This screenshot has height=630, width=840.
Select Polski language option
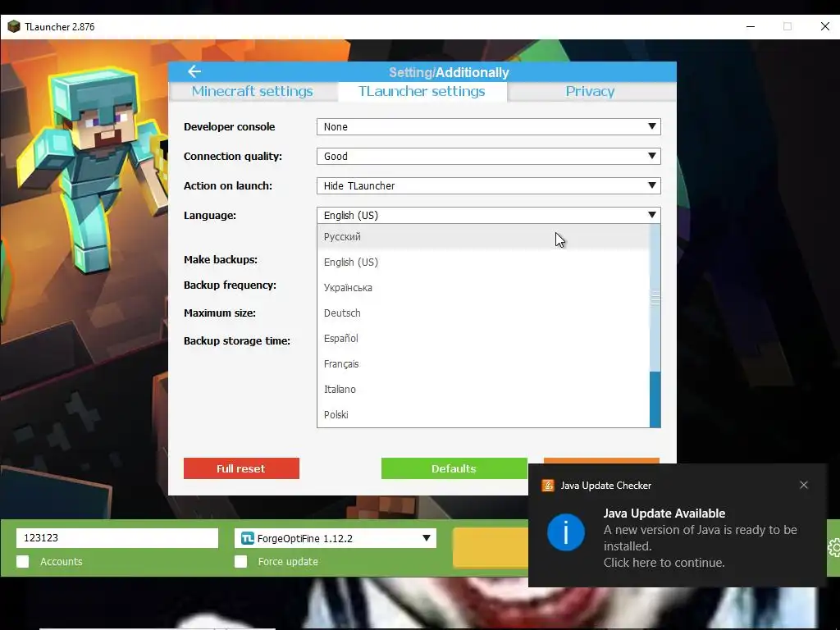483,414
